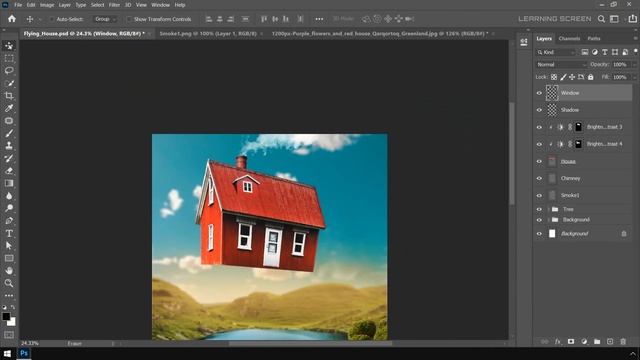Image resolution: width=640 pixels, height=360 pixels.
Task: Toggle lock transparent pixels
Action: 554,77
